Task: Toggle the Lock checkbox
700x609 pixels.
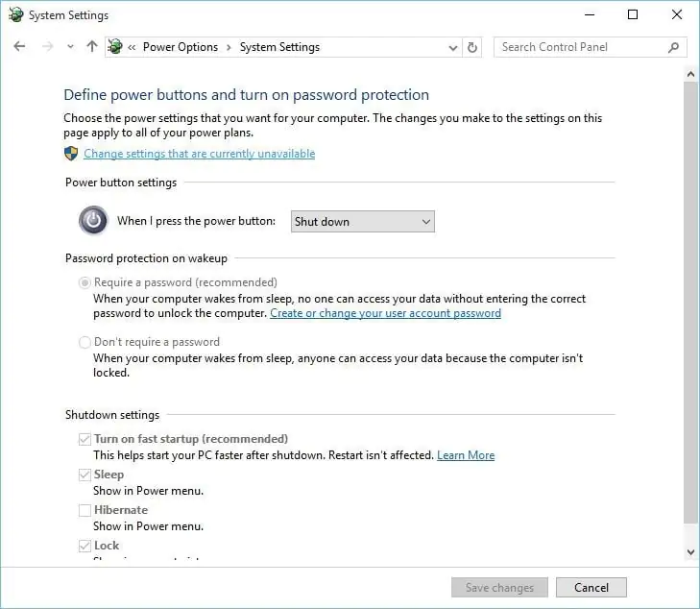Action: [x=84, y=546]
